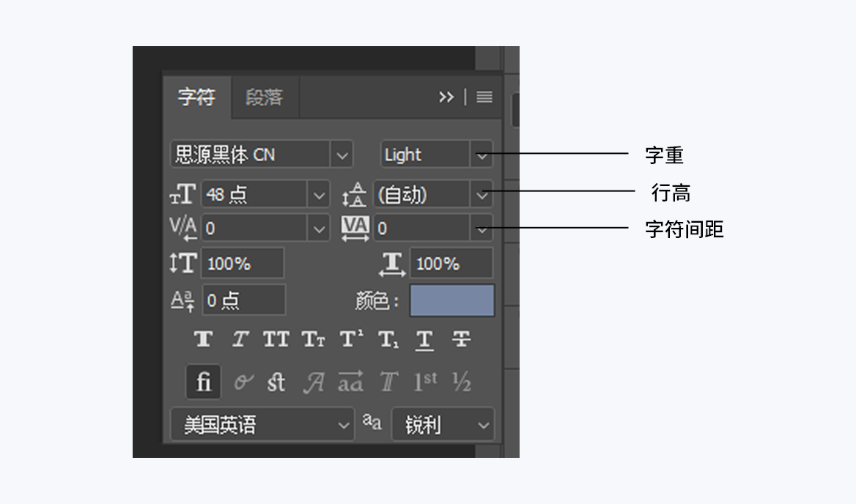The width and height of the screenshot is (856, 504).
Task: Enable fractions ½ icon
Action: coord(462,382)
